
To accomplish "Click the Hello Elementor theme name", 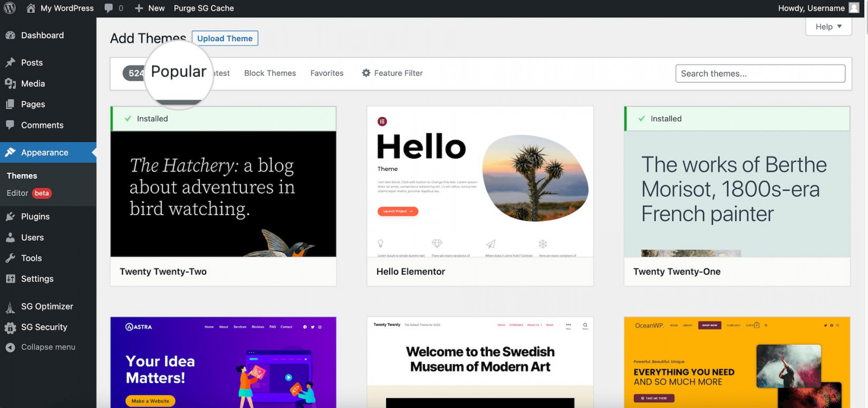I will 411,271.
